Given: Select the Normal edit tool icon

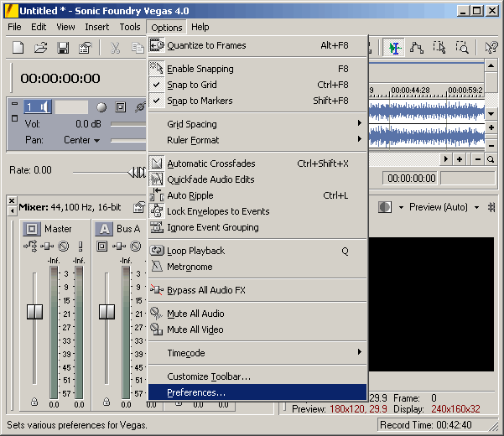Looking at the screenshot, I should [x=394, y=48].
